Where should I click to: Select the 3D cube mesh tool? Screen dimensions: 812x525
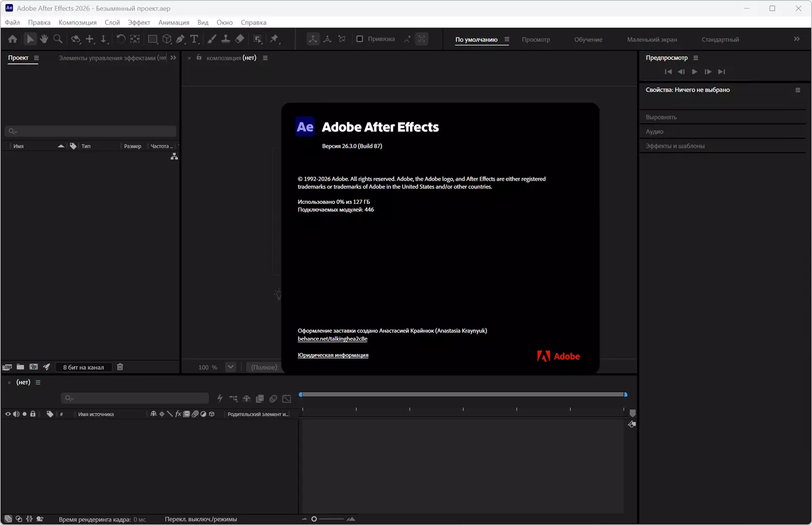click(x=167, y=39)
